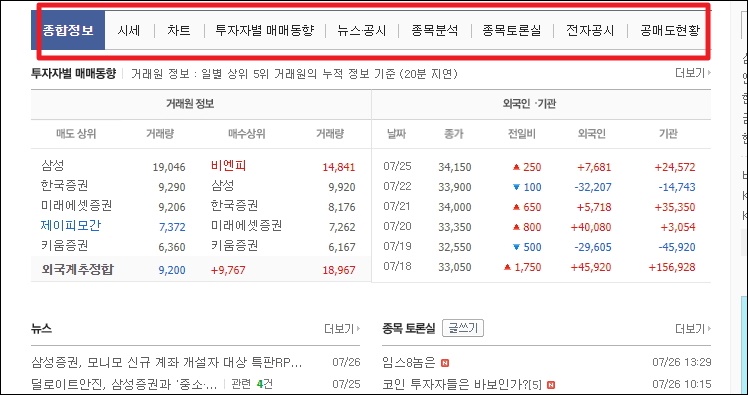Click the up arrow beside 800

click(x=516, y=227)
